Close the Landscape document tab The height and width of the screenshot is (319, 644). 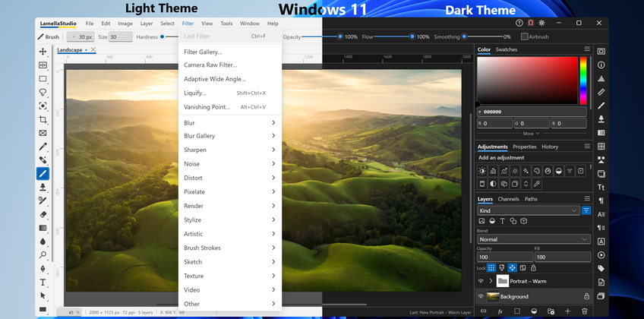click(93, 49)
